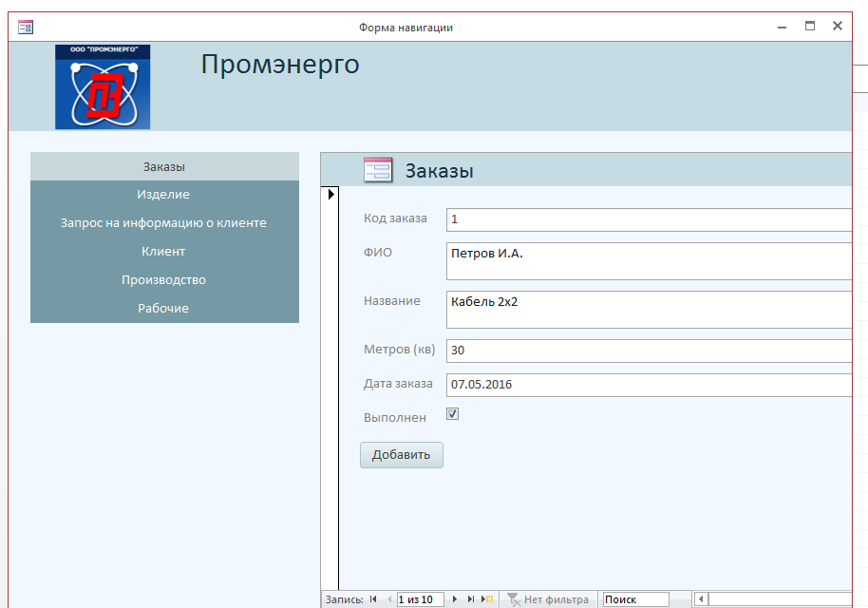Open the Рабочие navigation tab
The image size is (868, 608).
(x=164, y=309)
